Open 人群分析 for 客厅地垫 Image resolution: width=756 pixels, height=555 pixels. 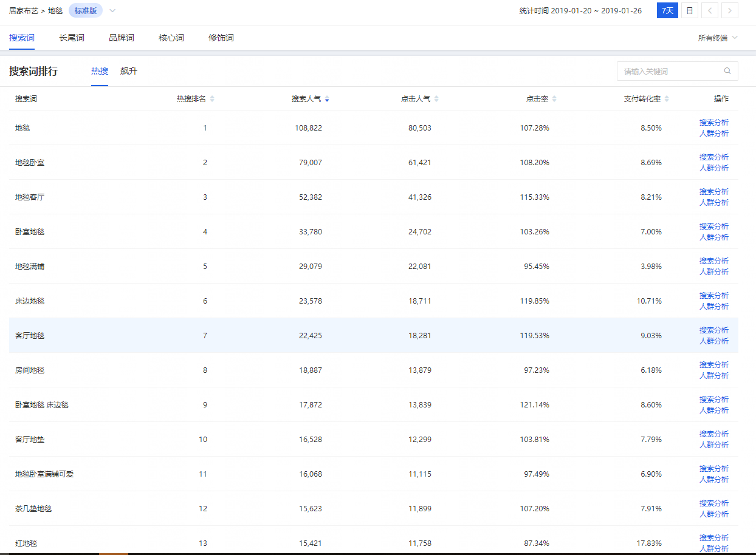[714, 444]
